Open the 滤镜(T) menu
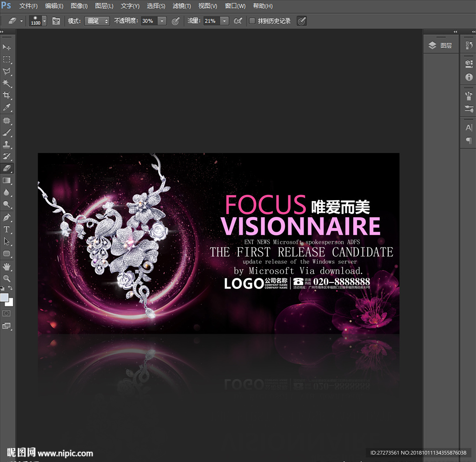 pyautogui.click(x=182, y=6)
